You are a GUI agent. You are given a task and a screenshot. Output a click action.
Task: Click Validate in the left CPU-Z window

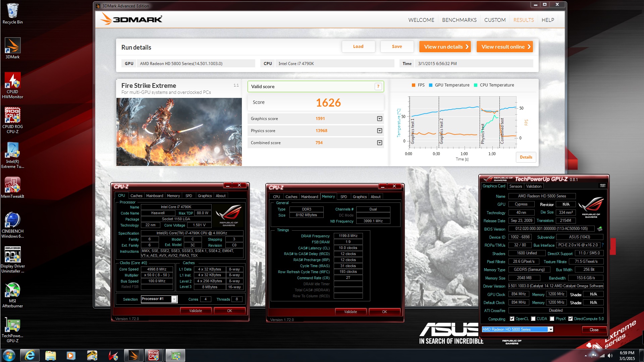coord(196,311)
